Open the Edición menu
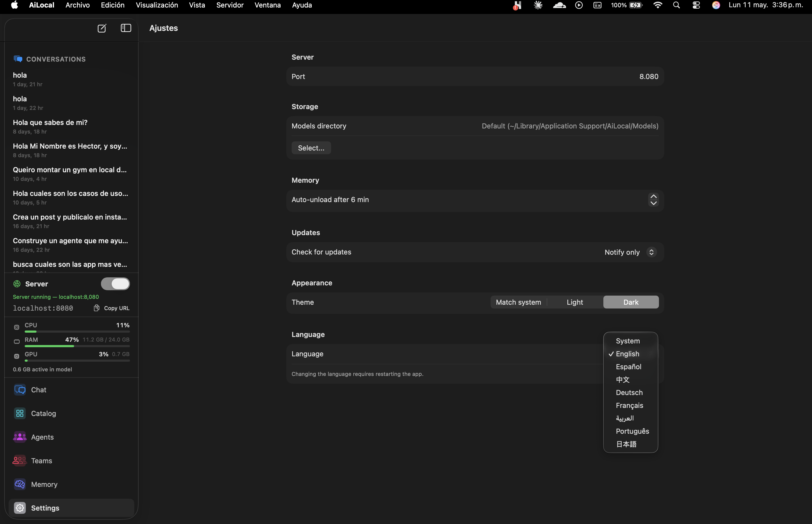This screenshot has width=812, height=524. (x=113, y=5)
